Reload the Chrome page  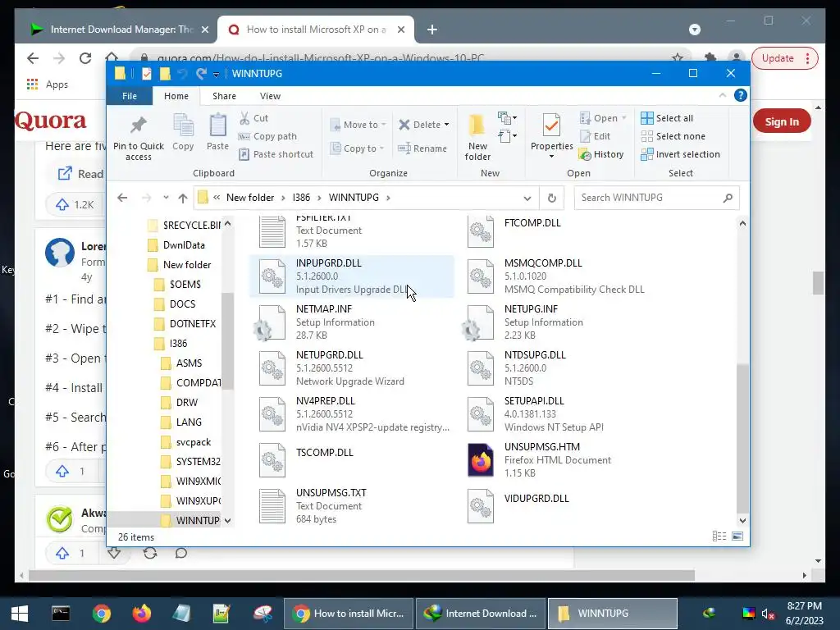pos(85,58)
